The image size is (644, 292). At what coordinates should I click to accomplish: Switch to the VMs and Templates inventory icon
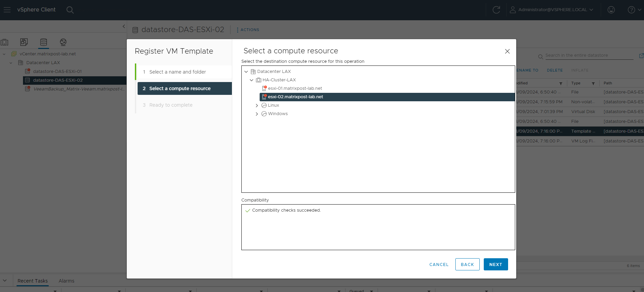point(24,42)
